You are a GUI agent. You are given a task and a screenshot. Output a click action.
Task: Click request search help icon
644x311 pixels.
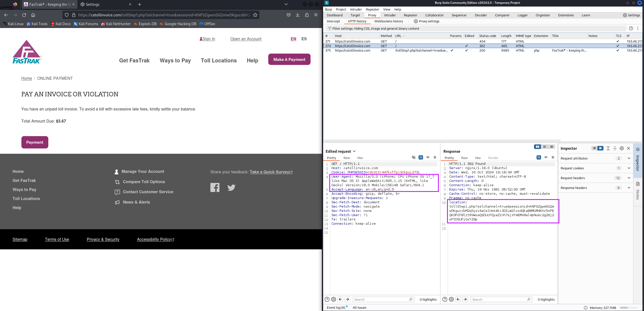[327, 299]
